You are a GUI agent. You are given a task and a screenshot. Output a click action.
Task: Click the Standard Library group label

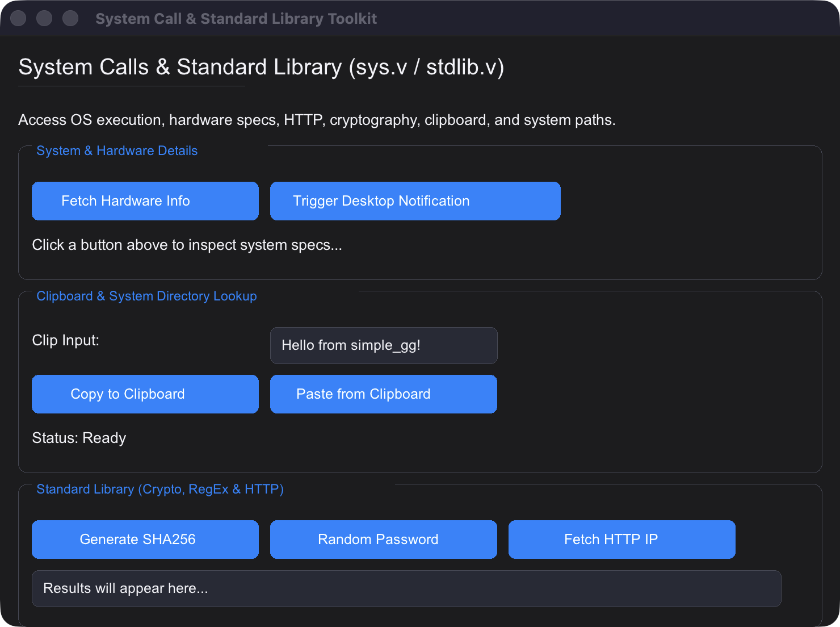160,489
